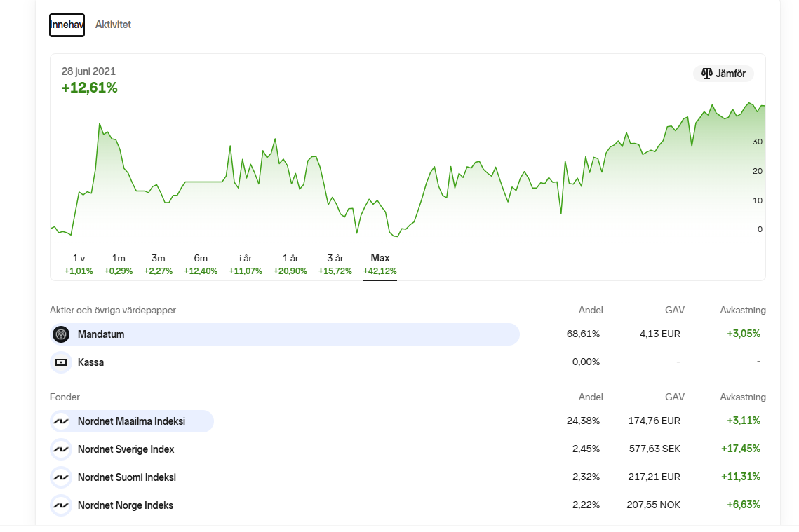Switch to the Aktivitet tab
This screenshot has height=532, width=799.
pyautogui.click(x=113, y=25)
